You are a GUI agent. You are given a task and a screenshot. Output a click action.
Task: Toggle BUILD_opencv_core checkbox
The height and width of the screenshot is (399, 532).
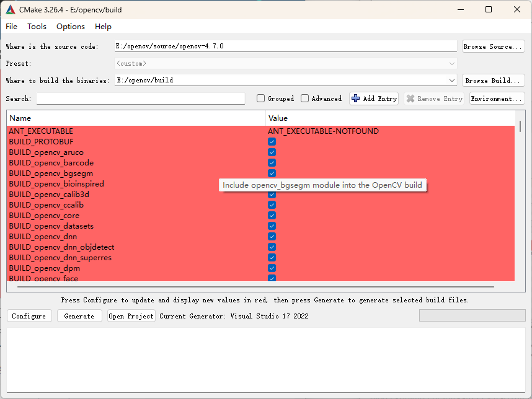click(272, 215)
